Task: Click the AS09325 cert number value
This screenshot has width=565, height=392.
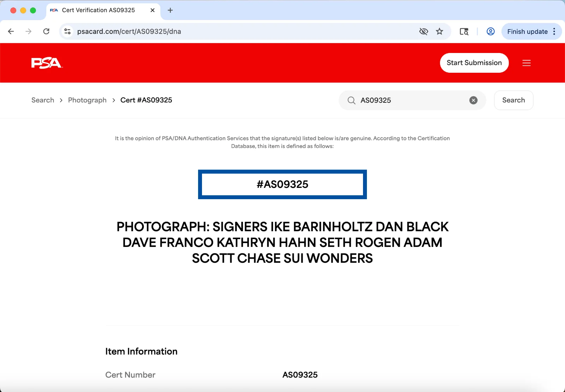Action: coord(300,375)
